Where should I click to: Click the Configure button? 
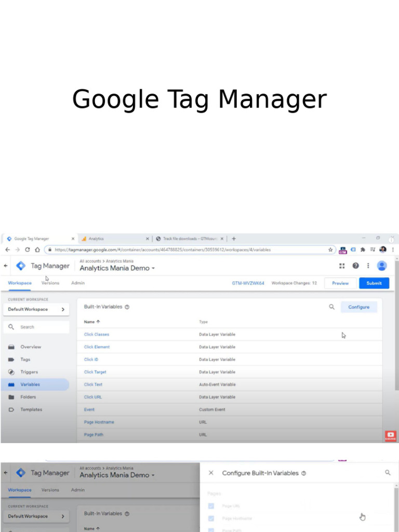[x=358, y=307]
